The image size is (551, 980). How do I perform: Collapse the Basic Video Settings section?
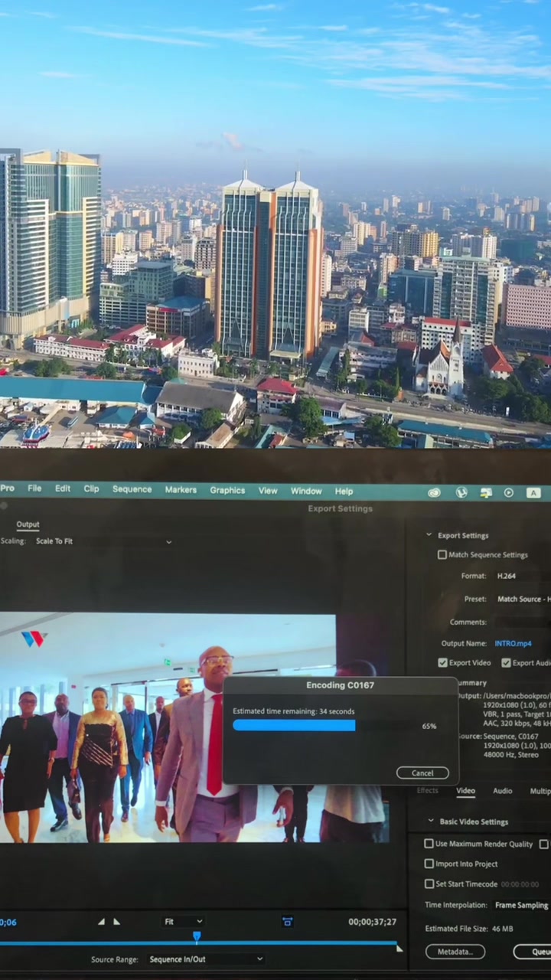(x=430, y=822)
